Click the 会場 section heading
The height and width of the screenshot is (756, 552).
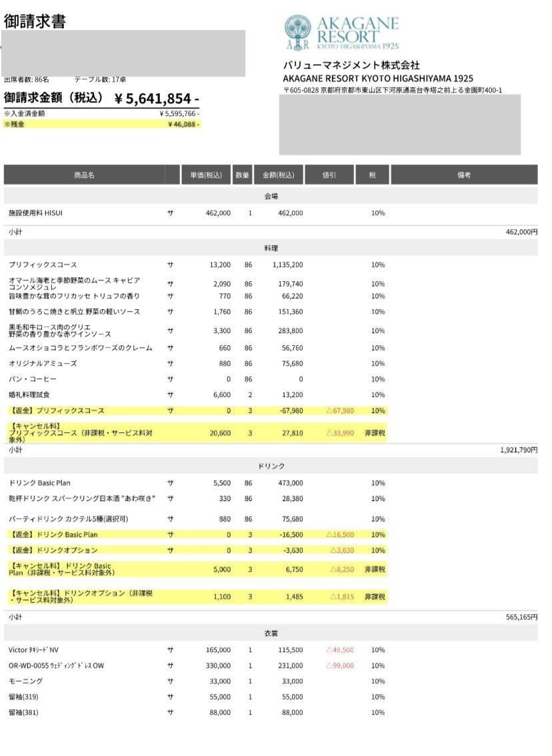coord(271,196)
